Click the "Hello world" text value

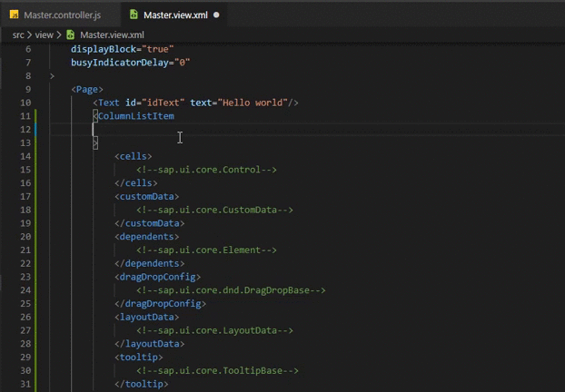coord(253,103)
